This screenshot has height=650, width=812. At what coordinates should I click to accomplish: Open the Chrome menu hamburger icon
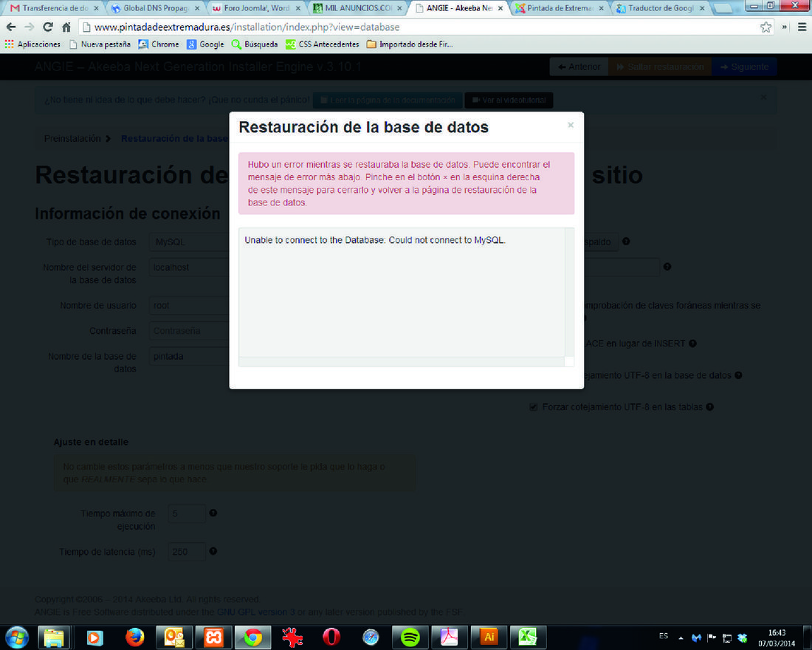point(802,27)
